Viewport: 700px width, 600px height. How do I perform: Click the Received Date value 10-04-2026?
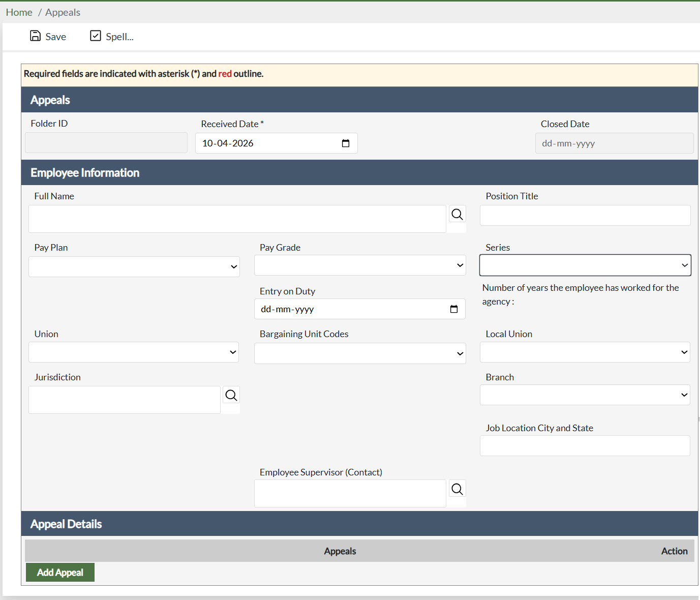228,143
